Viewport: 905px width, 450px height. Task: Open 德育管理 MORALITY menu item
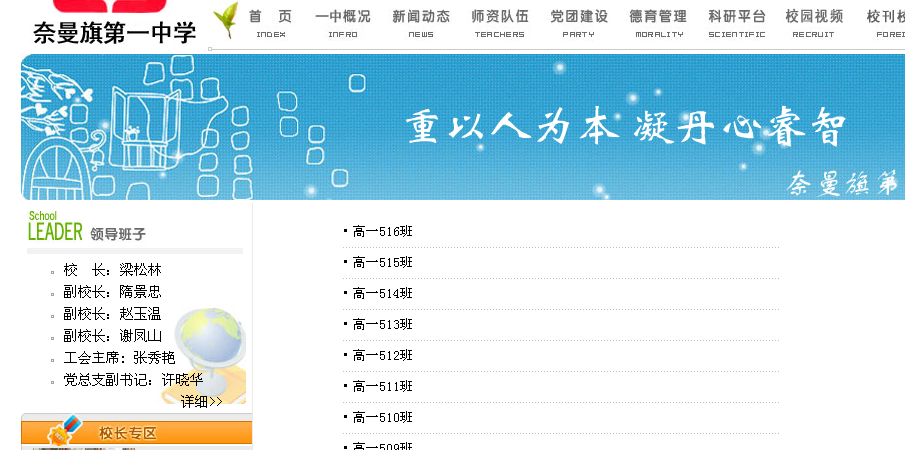659,23
